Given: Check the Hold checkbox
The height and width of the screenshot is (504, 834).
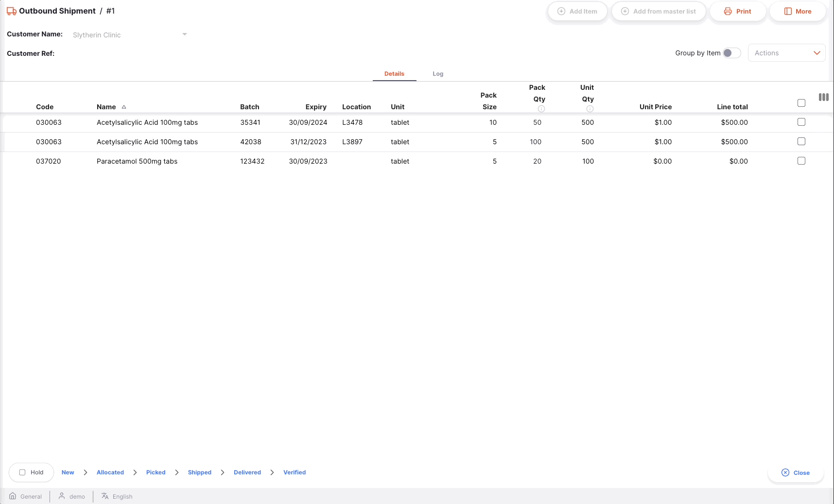Looking at the screenshot, I should (x=22, y=472).
